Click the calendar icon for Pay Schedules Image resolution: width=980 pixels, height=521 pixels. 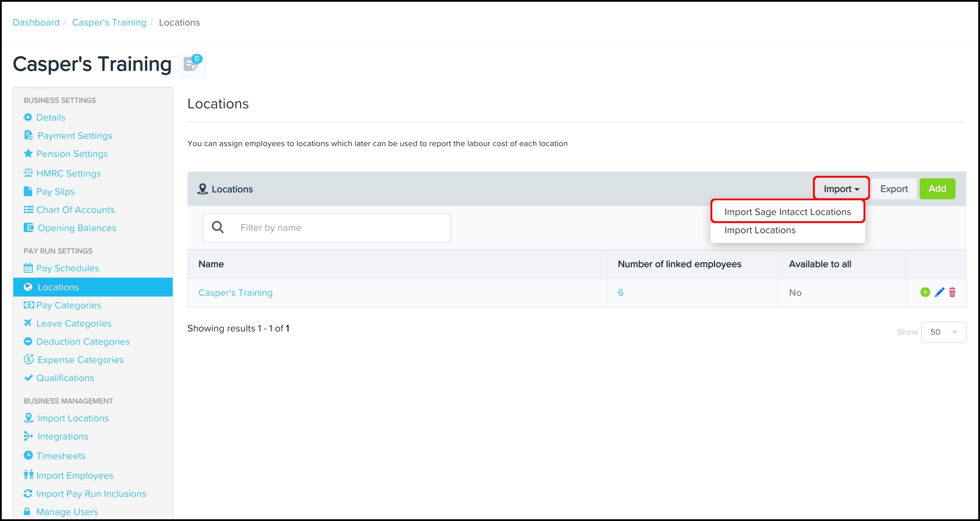pos(28,268)
